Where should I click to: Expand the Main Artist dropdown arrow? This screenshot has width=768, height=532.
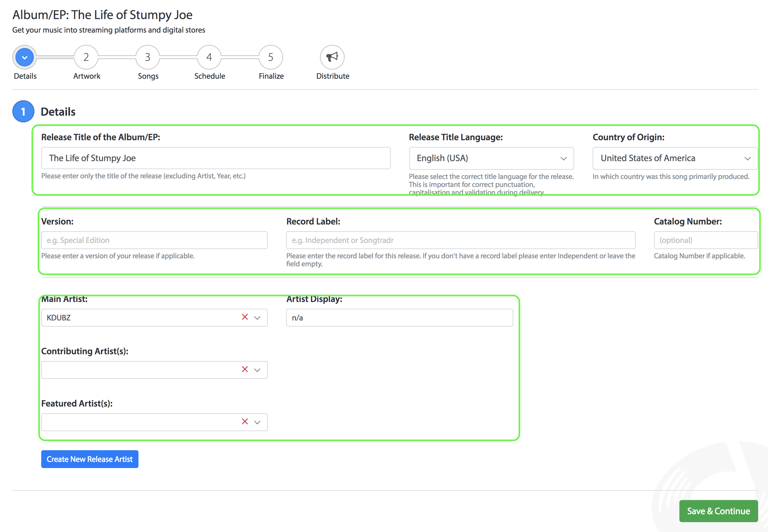point(257,318)
